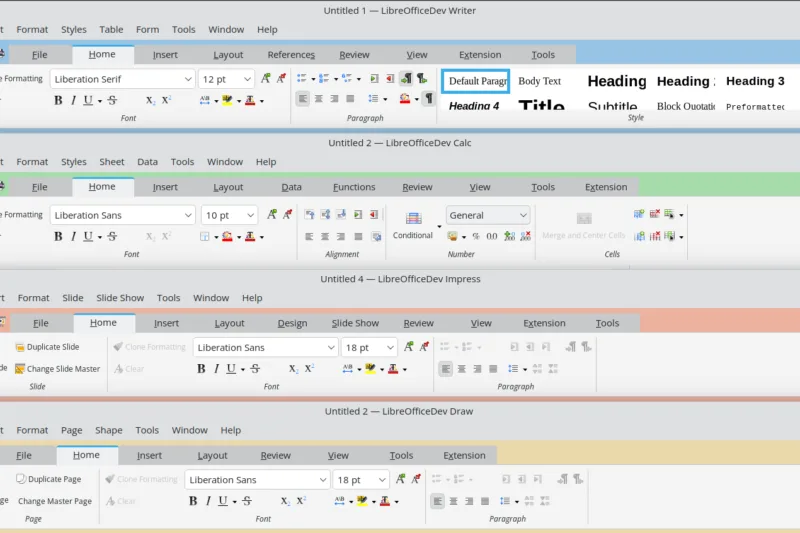Increase font size in the Writer ribbon
The image size is (800, 533).
pos(266,78)
